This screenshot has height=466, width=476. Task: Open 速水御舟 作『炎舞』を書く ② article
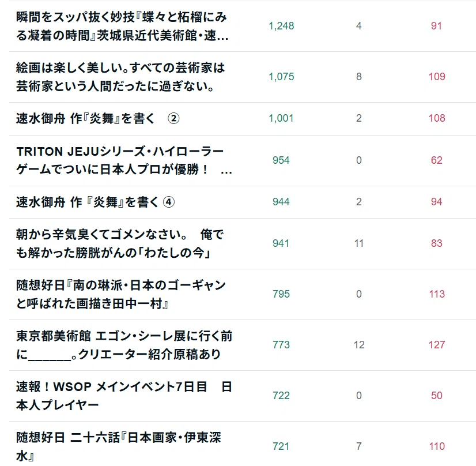coord(97,118)
